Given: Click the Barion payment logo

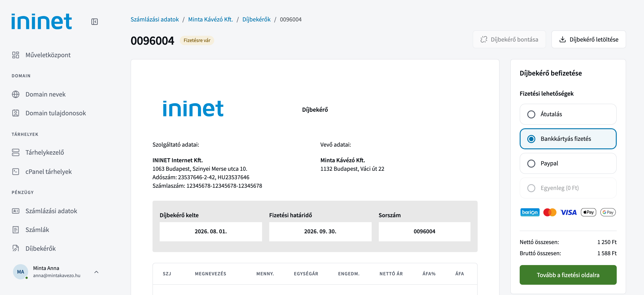Looking at the screenshot, I should (x=530, y=212).
